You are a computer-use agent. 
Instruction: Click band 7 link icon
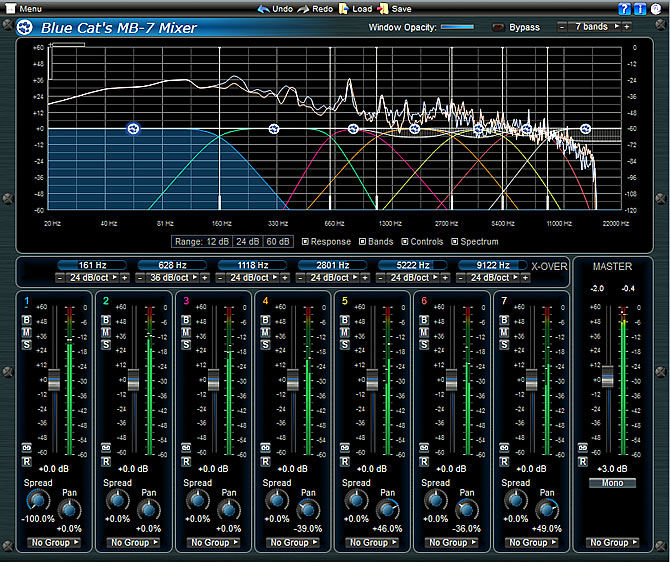(504, 447)
